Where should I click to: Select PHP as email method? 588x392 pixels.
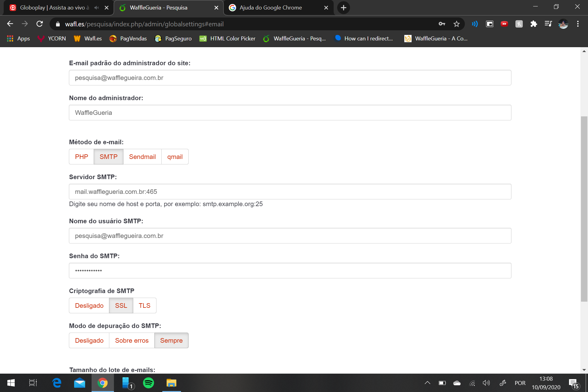click(81, 157)
